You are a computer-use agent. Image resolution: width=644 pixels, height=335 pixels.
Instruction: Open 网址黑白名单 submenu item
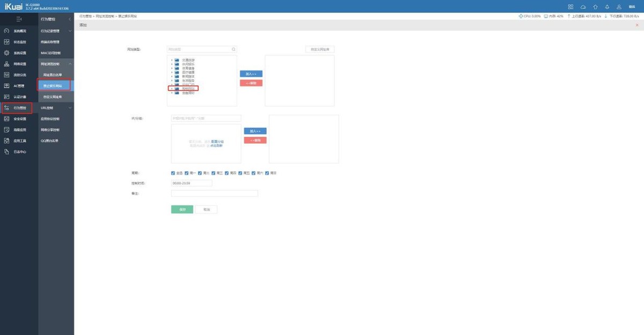(x=53, y=75)
